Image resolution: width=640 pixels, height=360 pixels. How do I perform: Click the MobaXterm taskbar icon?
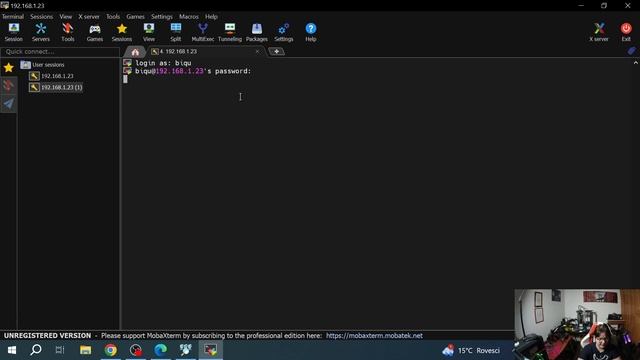coord(211,350)
